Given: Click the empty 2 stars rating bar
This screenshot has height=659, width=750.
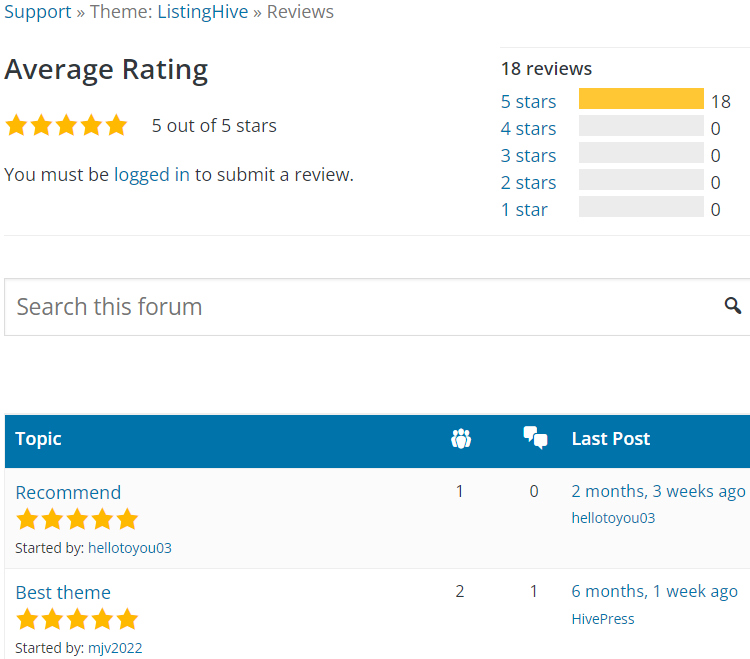Looking at the screenshot, I should [641, 180].
